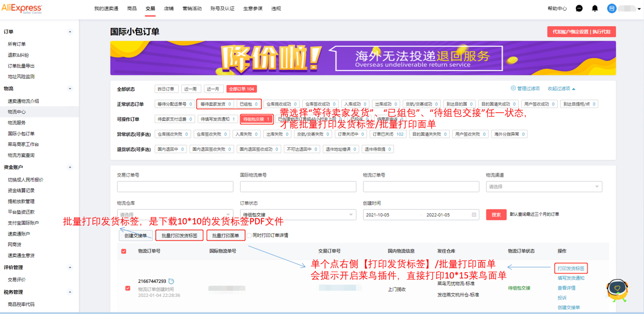Click the gear icon for 管理过滤项
The width and height of the screenshot is (644, 314).
click(513, 88)
